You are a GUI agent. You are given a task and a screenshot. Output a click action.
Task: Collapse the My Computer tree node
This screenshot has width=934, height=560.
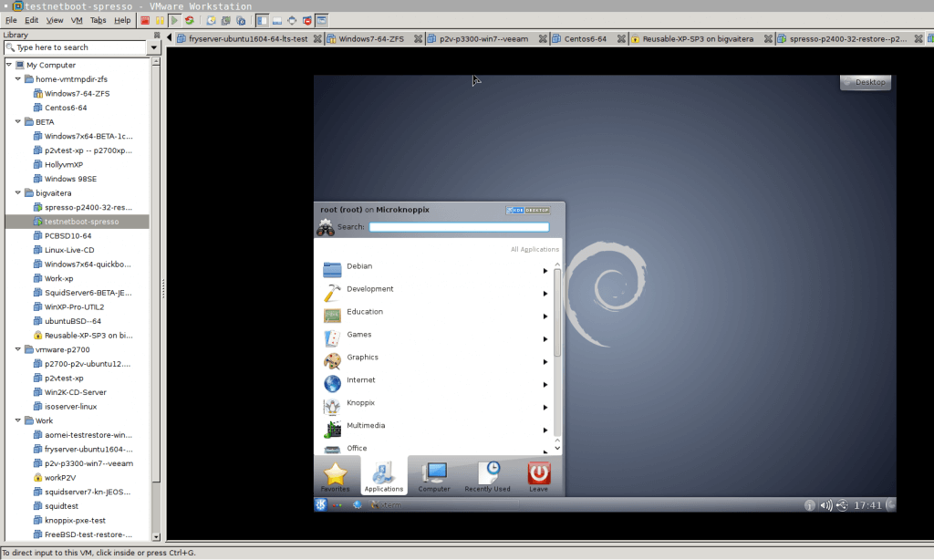point(9,65)
